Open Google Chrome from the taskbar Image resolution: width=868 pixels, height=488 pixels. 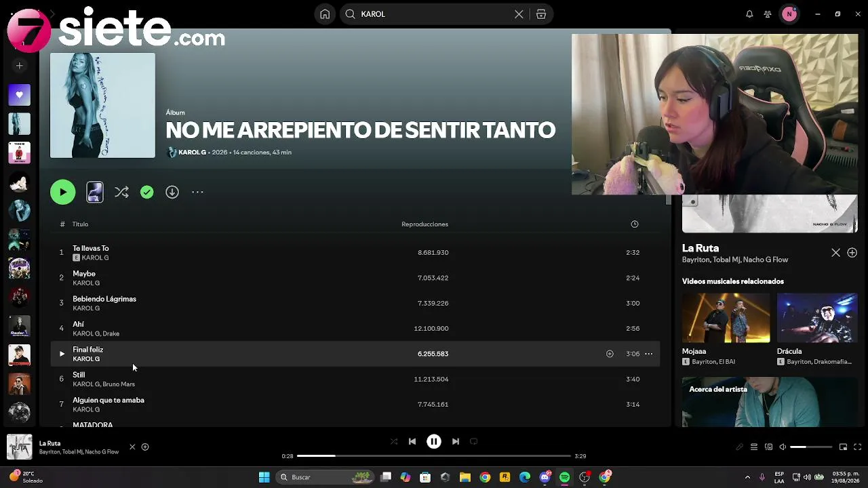click(485, 477)
